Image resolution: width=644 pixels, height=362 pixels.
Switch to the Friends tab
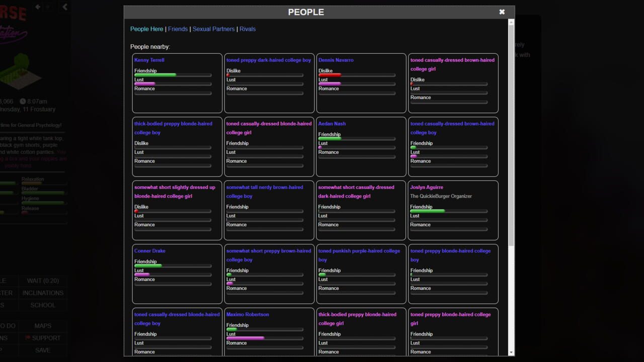[x=178, y=29]
